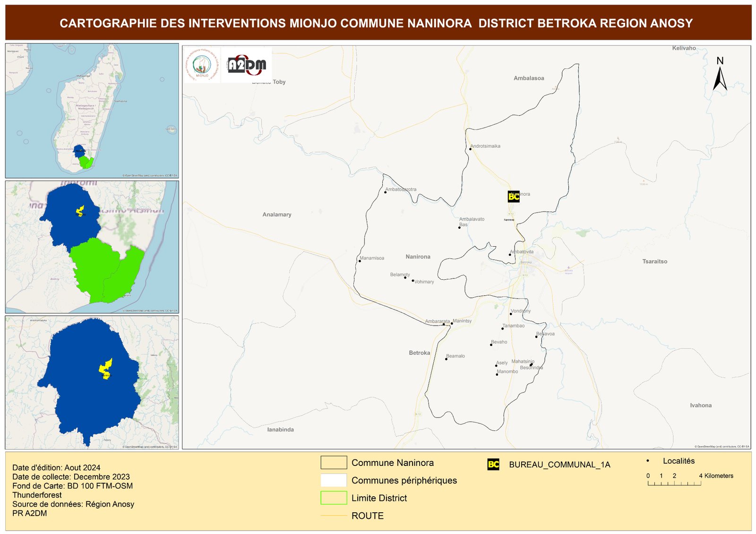Click the 'Communes périphériques' legend label
This screenshot has width=756, height=534.
point(404,481)
